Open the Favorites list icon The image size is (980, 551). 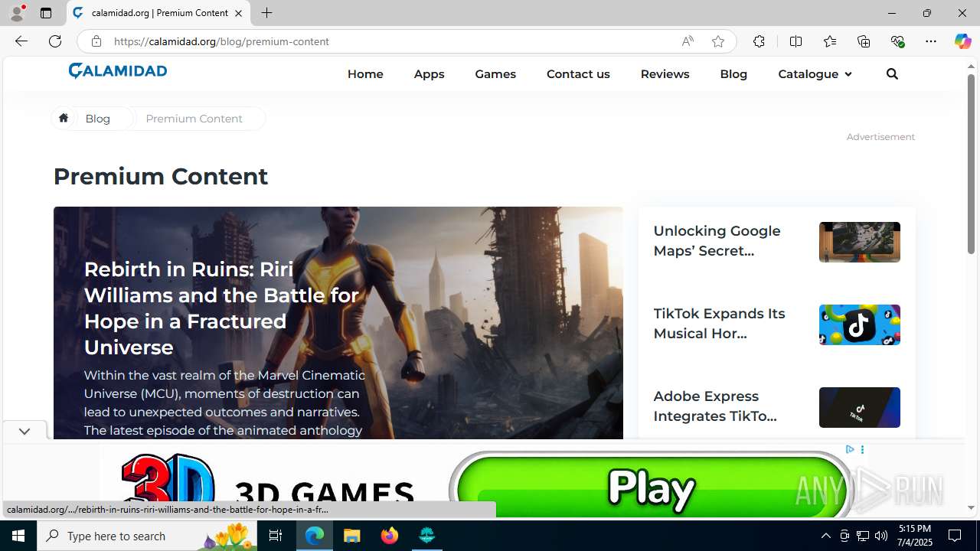coord(830,41)
